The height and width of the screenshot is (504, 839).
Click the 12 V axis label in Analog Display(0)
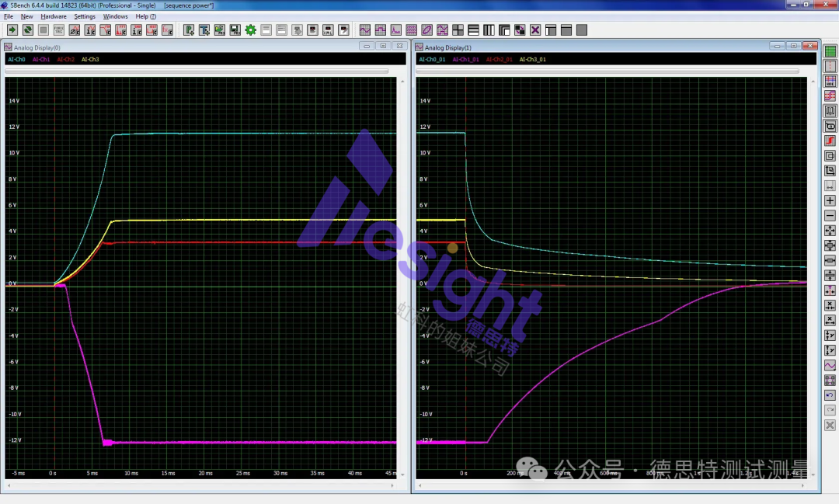(x=14, y=127)
